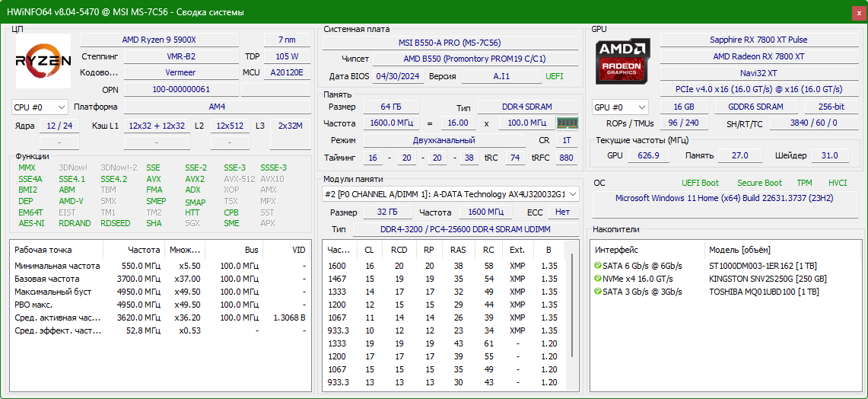868x399 pixels.
Task: Click the Sapphire RX 7800 XT Pulse field
Action: (x=758, y=40)
